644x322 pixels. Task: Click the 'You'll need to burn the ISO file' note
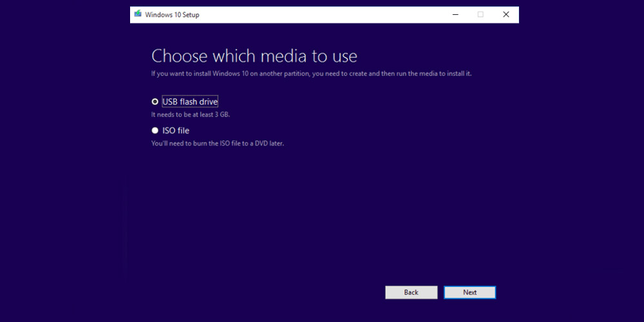click(x=218, y=144)
